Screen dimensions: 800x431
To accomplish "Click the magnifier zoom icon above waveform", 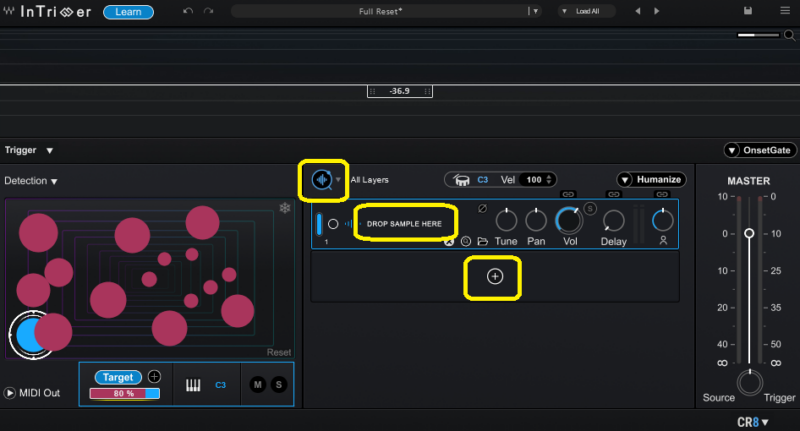I will (x=790, y=35).
